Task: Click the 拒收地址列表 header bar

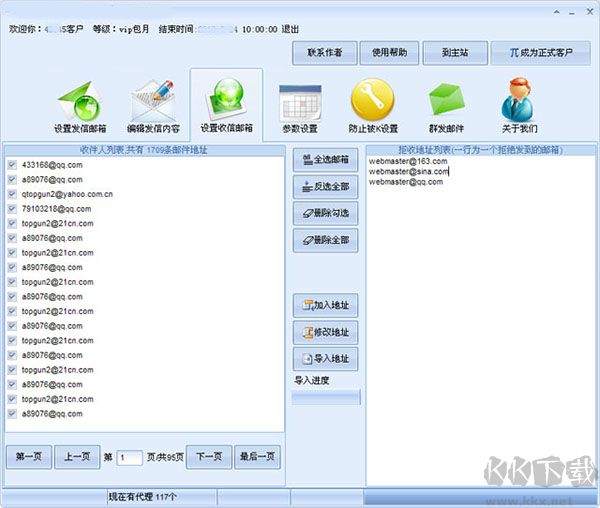Action: click(481, 150)
